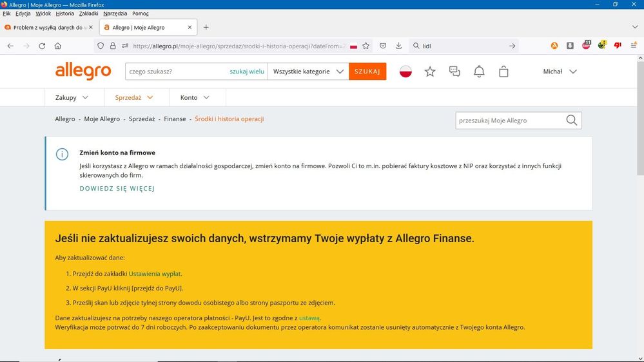Expand the Sprzedaż menu

tap(134, 98)
